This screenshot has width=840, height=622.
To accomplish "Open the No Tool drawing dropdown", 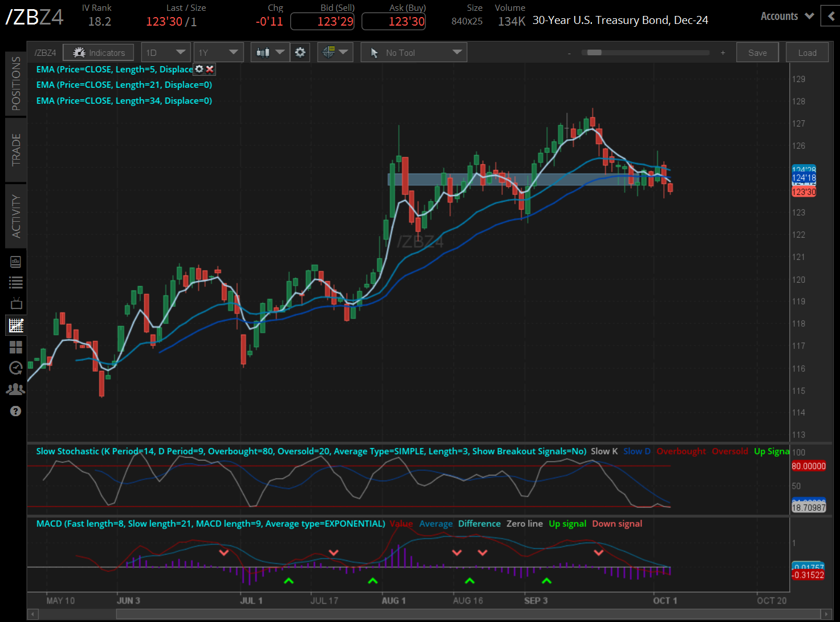I will (414, 52).
